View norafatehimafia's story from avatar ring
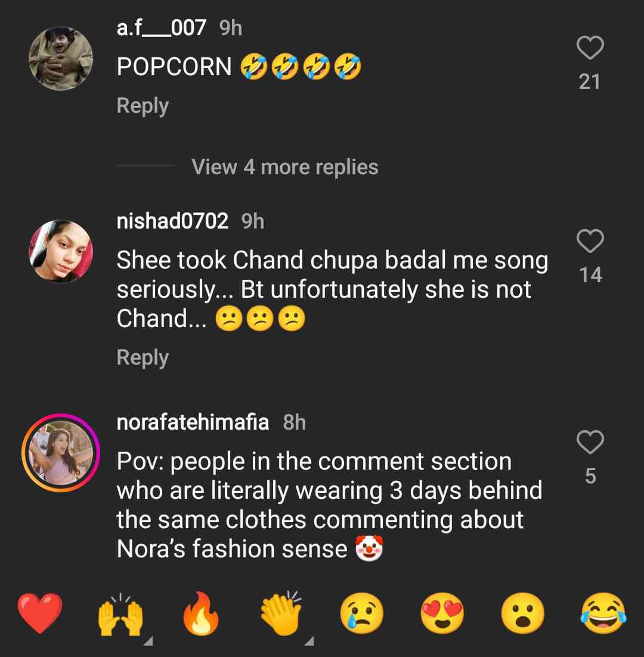The height and width of the screenshot is (657, 644). tap(61, 452)
